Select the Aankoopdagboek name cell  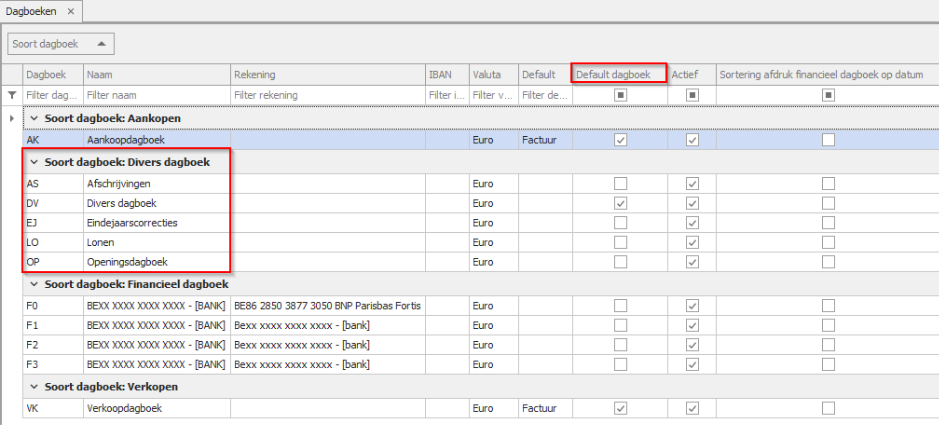[156, 140]
